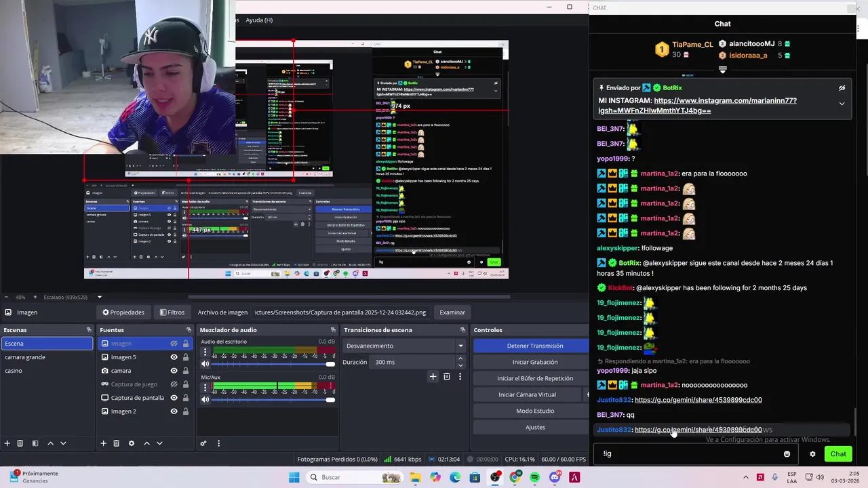Open transition properties three-dot menu
Screen dimensions: 868x488
(x=460, y=376)
